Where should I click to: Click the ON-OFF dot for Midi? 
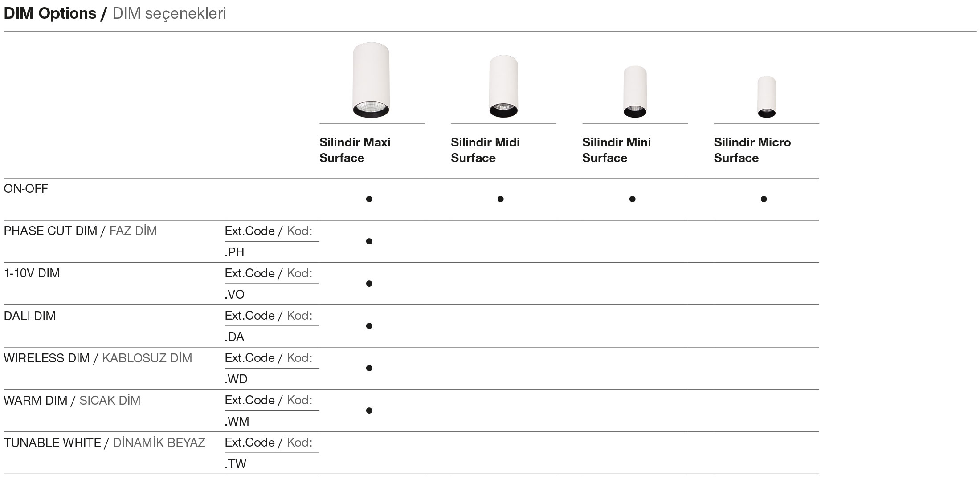[500, 199]
